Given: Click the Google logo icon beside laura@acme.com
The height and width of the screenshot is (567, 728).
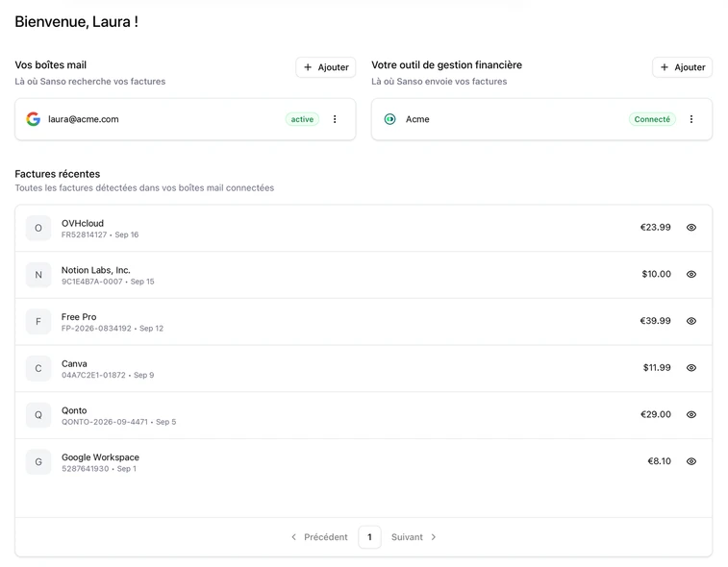Looking at the screenshot, I should (x=33, y=119).
